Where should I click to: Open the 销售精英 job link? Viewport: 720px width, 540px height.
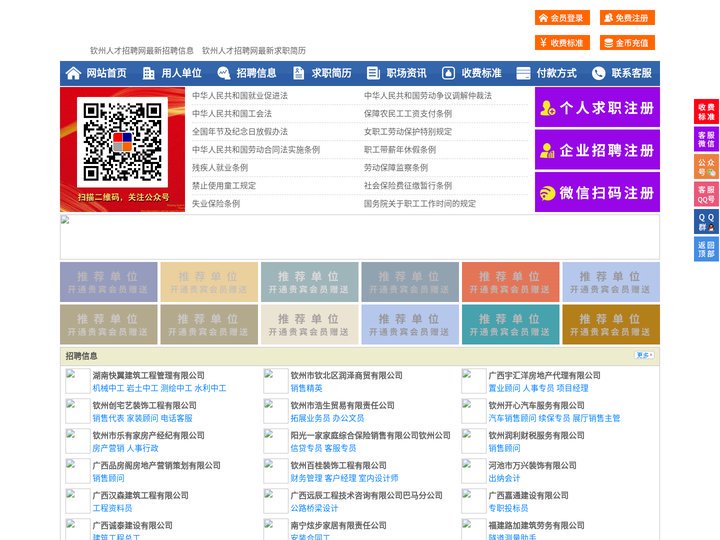306,388
